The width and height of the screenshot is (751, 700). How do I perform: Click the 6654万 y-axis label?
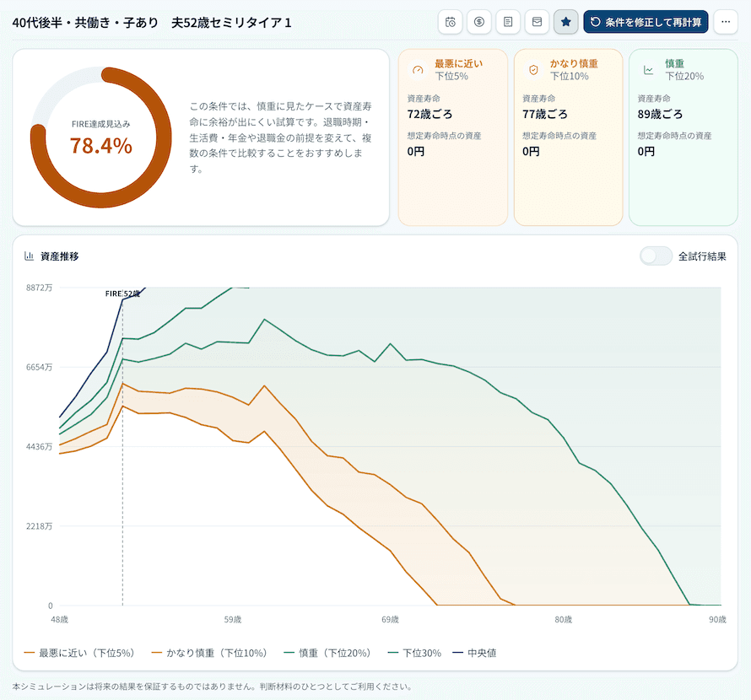click(40, 367)
